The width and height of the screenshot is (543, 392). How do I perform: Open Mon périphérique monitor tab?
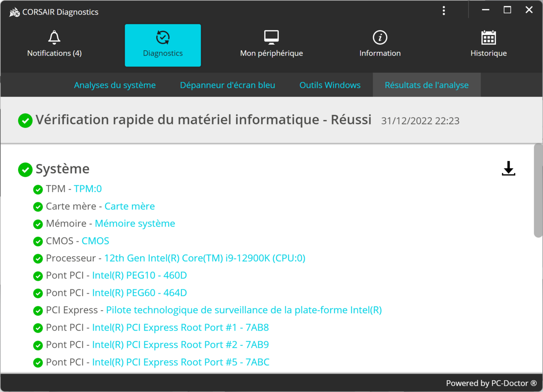pyautogui.click(x=271, y=45)
